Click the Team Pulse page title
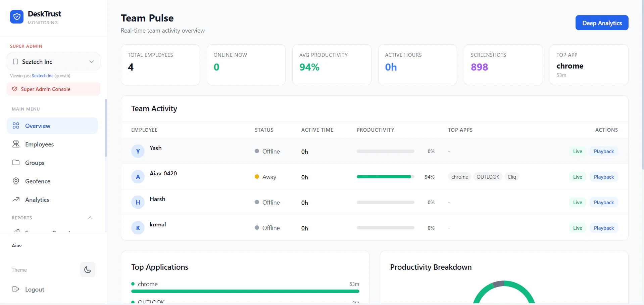The width and height of the screenshot is (644, 305). pyautogui.click(x=147, y=18)
